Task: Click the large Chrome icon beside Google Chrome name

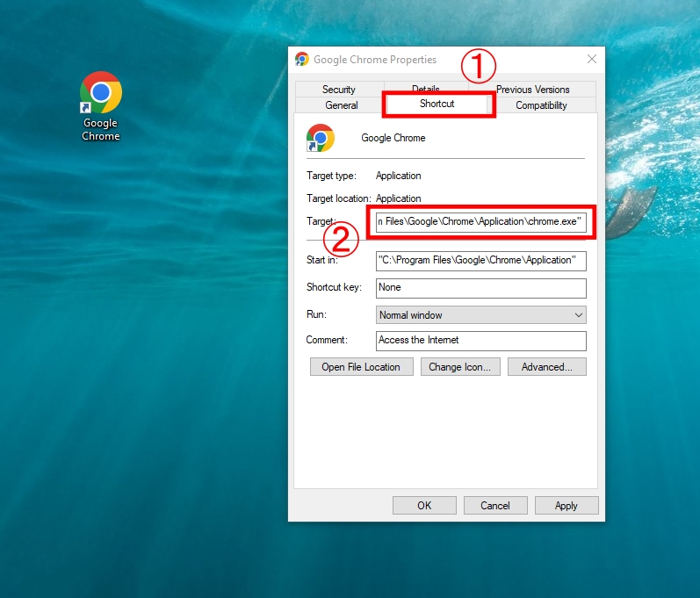Action: pos(320,138)
